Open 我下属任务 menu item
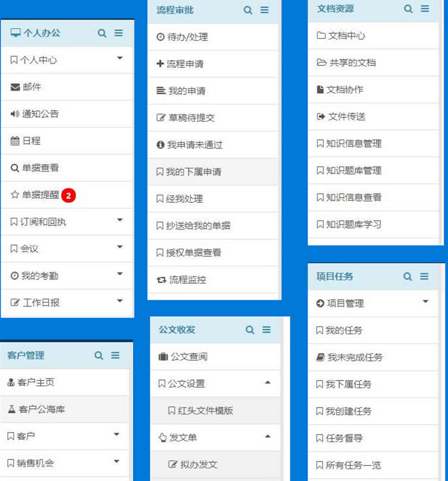Image resolution: width=448 pixels, height=481 pixels. 373,384
